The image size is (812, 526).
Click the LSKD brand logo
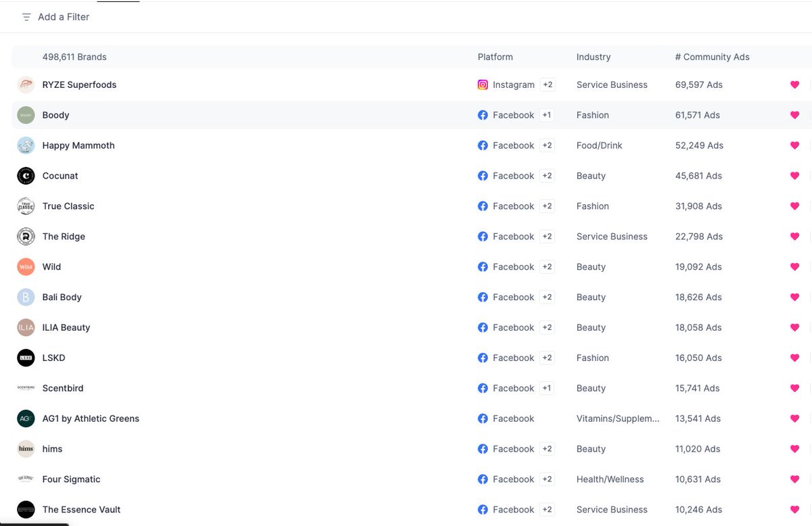coord(26,358)
